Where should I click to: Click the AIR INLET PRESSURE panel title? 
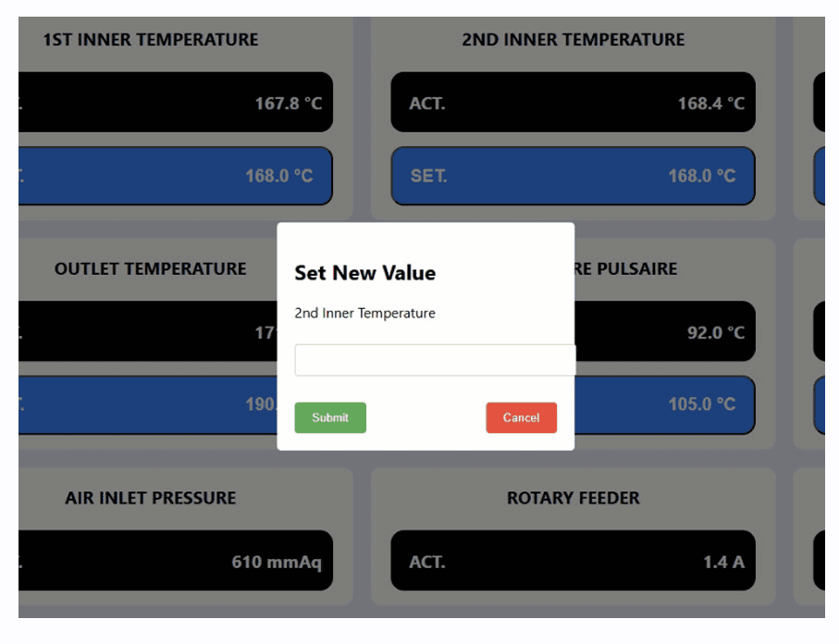[x=151, y=498]
